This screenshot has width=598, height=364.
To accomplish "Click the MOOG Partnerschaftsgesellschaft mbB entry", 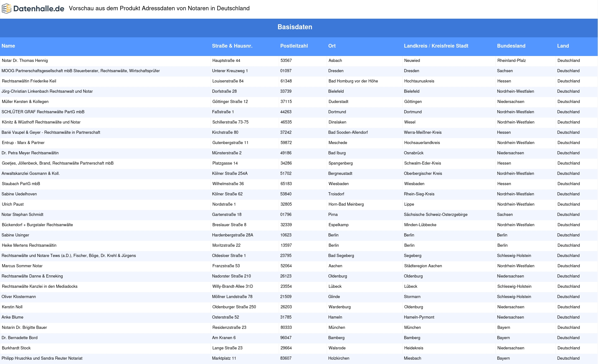I will (81, 71).
